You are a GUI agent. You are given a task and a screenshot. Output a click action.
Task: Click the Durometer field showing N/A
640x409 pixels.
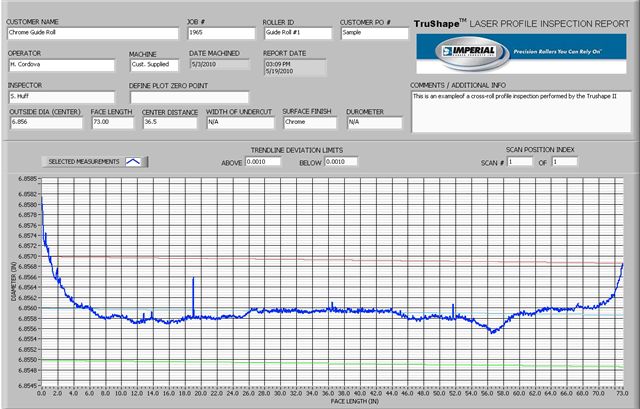tap(375, 122)
